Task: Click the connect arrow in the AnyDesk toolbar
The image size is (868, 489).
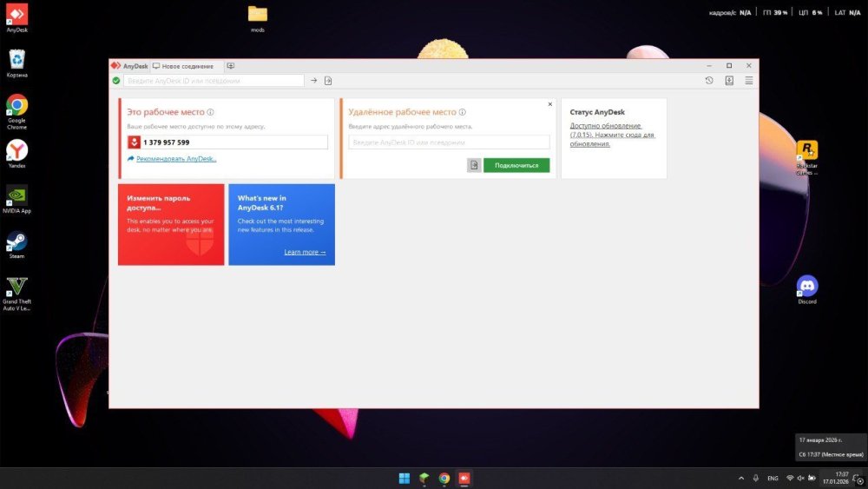Action: [314, 81]
